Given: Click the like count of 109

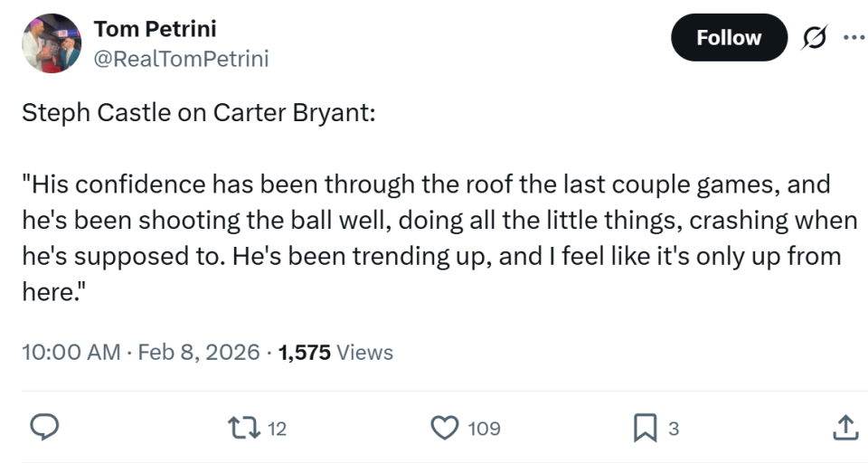Looking at the screenshot, I should point(484,429).
